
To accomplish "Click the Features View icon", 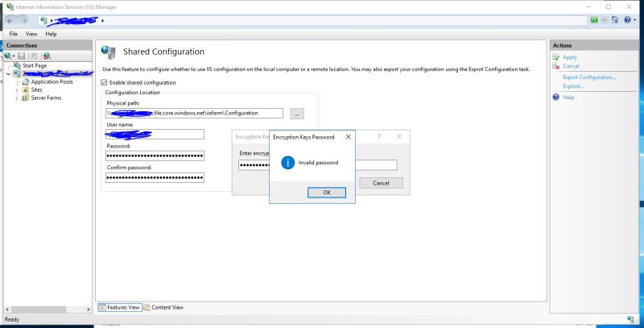I will point(102,307).
